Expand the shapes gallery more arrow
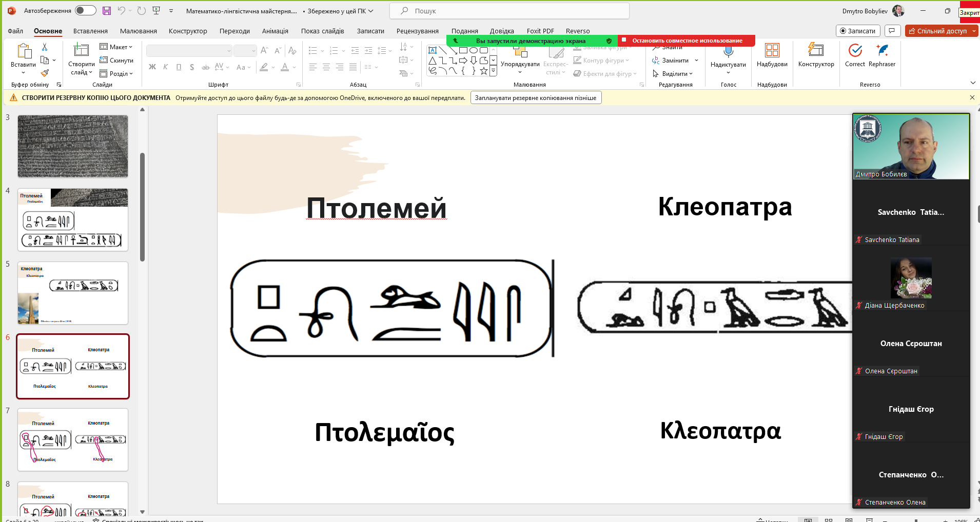 coord(493,71)
